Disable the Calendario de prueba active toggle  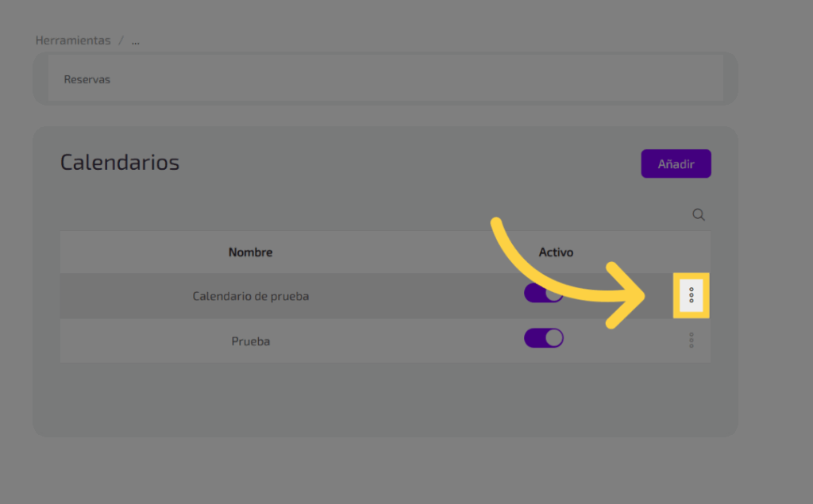(x=542, y=293)
